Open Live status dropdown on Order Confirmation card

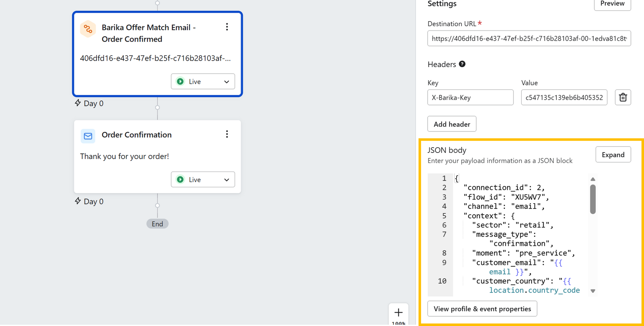pos(203,179)
